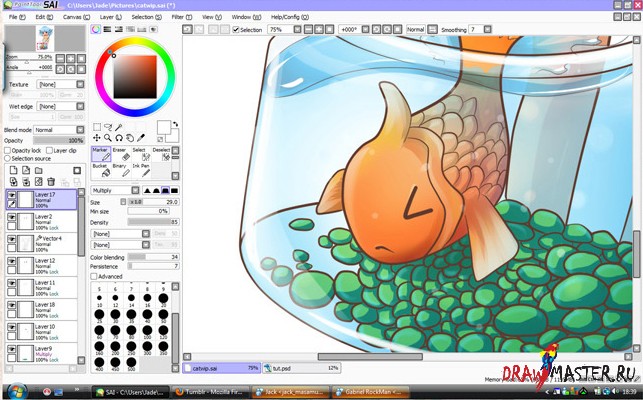Select the magic wand tool

pos(119,127)
